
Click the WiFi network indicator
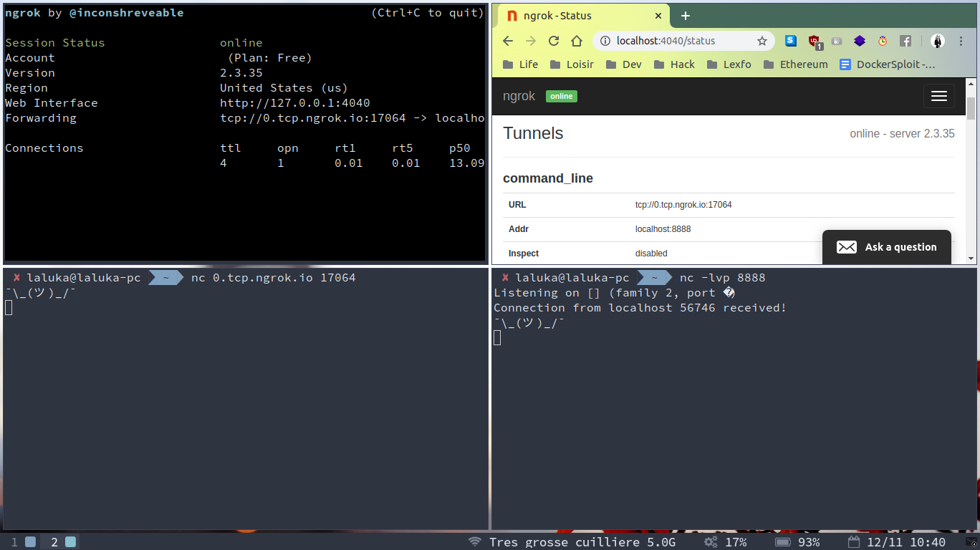pos(571,542)
